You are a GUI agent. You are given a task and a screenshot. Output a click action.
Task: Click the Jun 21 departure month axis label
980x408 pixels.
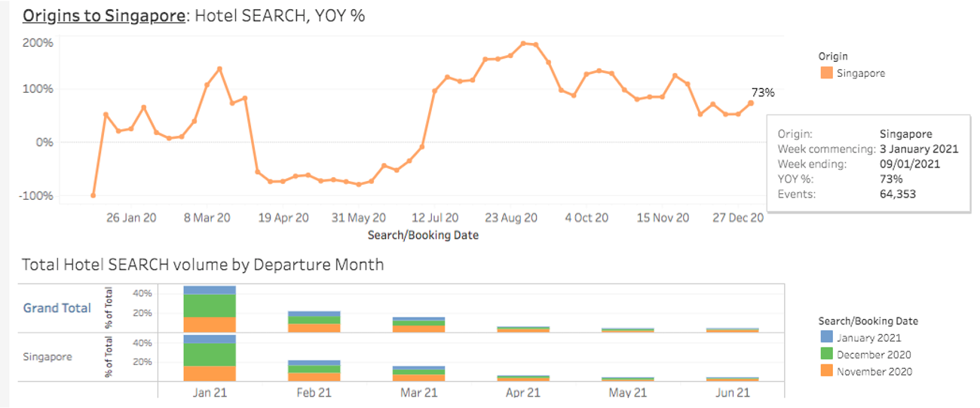(x=732, y=393)
